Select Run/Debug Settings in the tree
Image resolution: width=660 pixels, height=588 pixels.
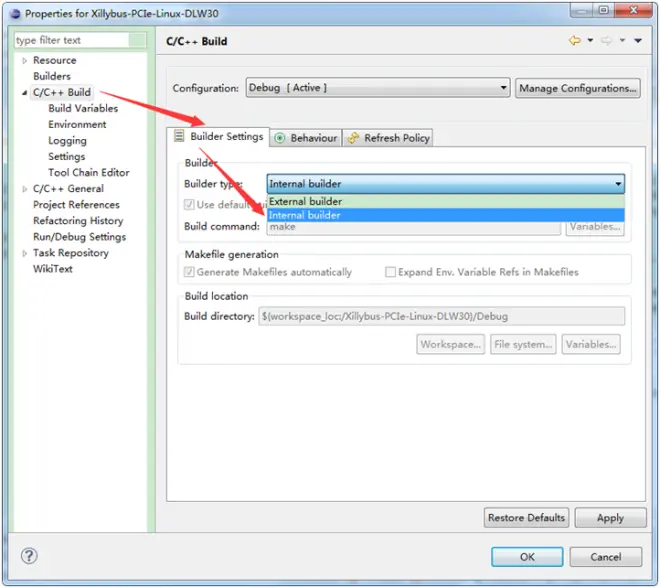point(79,237)
